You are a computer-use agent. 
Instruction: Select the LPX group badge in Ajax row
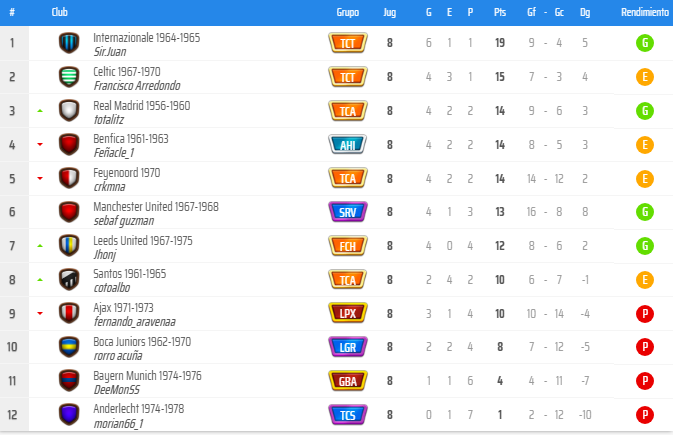(x=348, y=313)
